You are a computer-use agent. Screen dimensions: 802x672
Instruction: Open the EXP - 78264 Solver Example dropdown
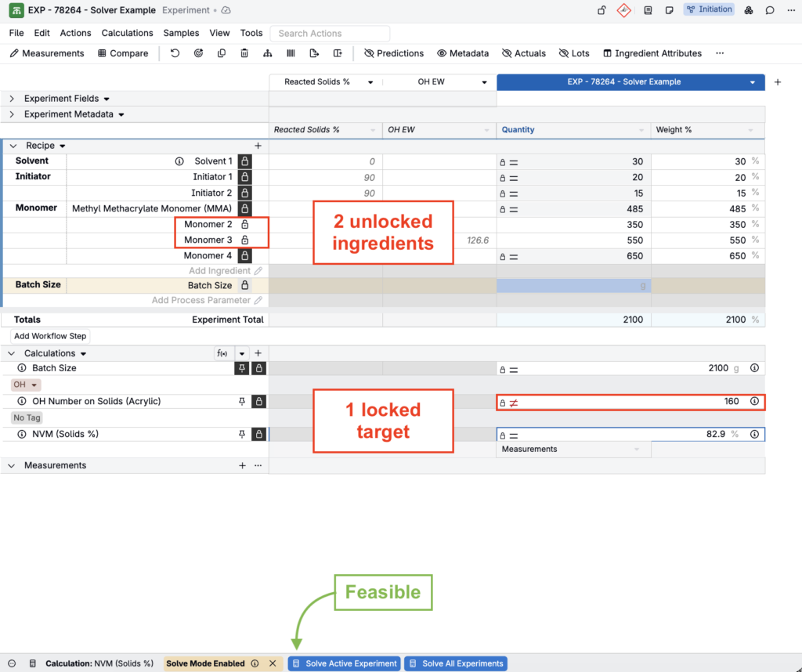click(x=753, y=82)
